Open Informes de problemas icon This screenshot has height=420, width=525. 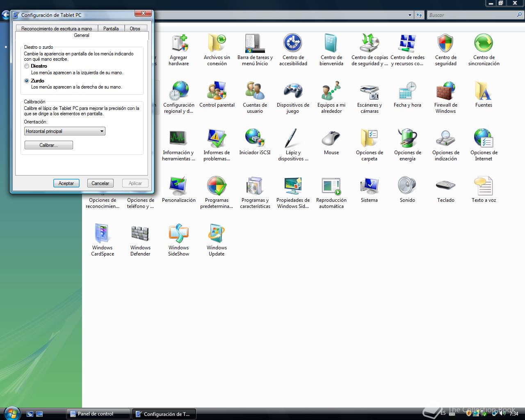click(x=217, y=139)
